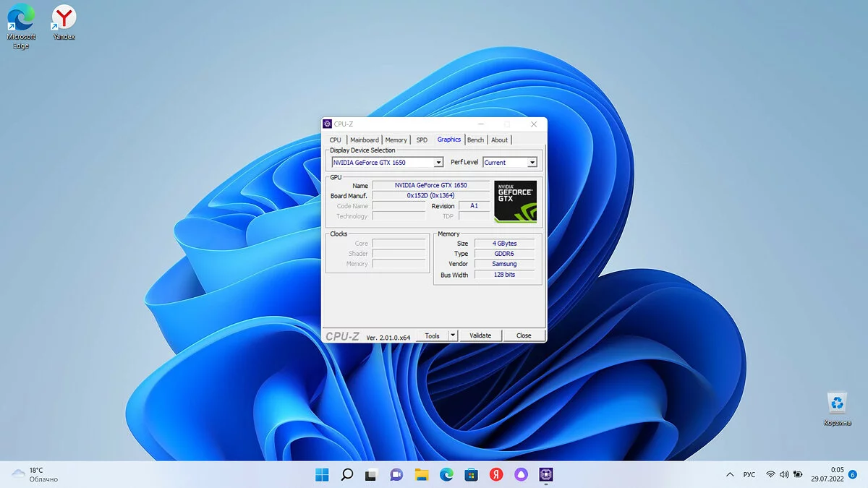Open the Windows Start menu
The image size is (868, 488).
pyautogui.click(x=322, y=475)
